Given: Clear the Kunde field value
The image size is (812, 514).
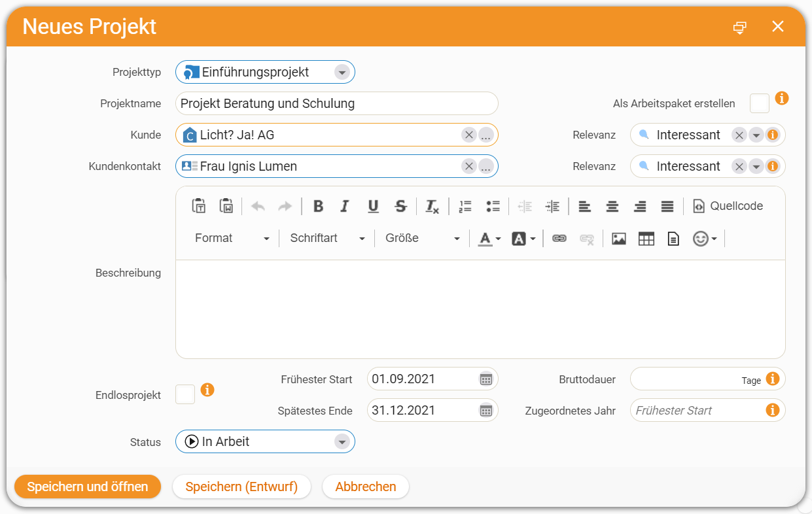Looking at the screenshot, I should point(469,135).
